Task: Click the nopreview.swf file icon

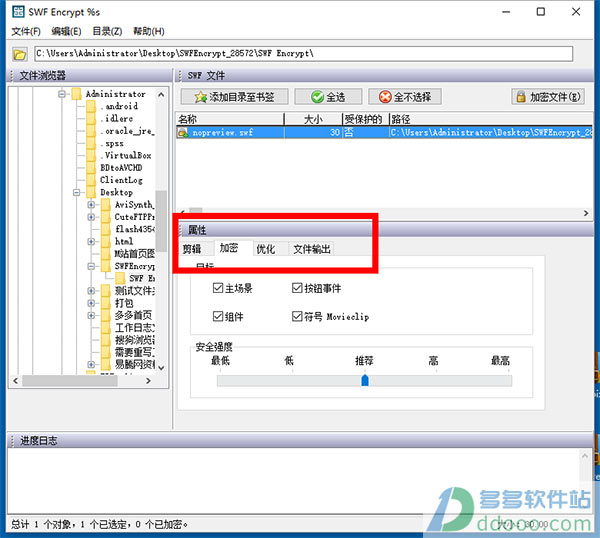Action: 183,133
